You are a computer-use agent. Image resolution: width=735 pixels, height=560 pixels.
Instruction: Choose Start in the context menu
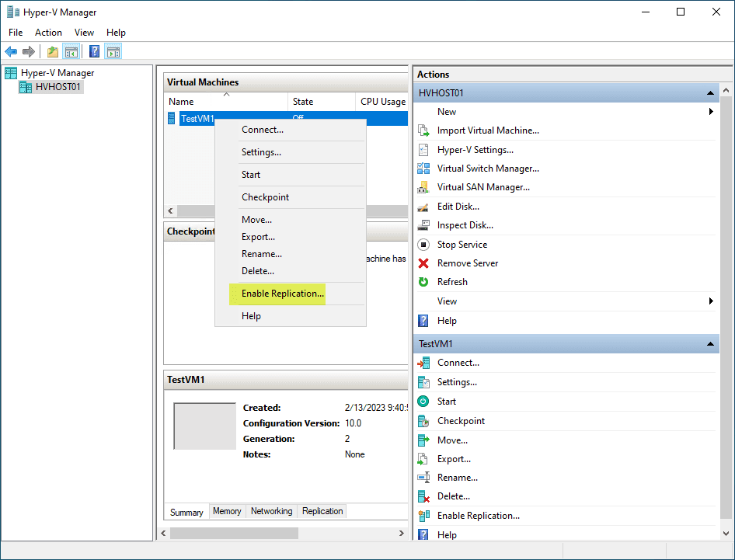(290, 175)
